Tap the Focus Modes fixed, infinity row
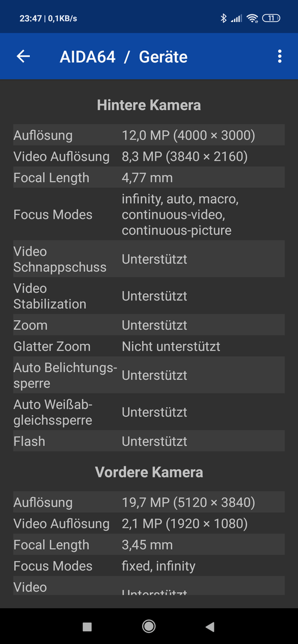The height and width of the screenshot is (644, 298). [149, 566]
